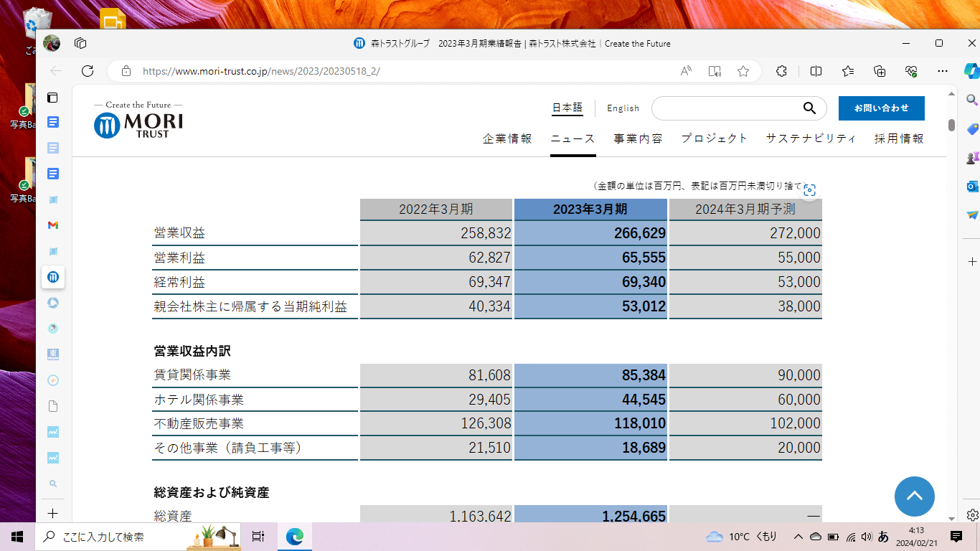Open Outlook from the Edge sidebar
Screen dimensions: 980x551
pos(972,187)
